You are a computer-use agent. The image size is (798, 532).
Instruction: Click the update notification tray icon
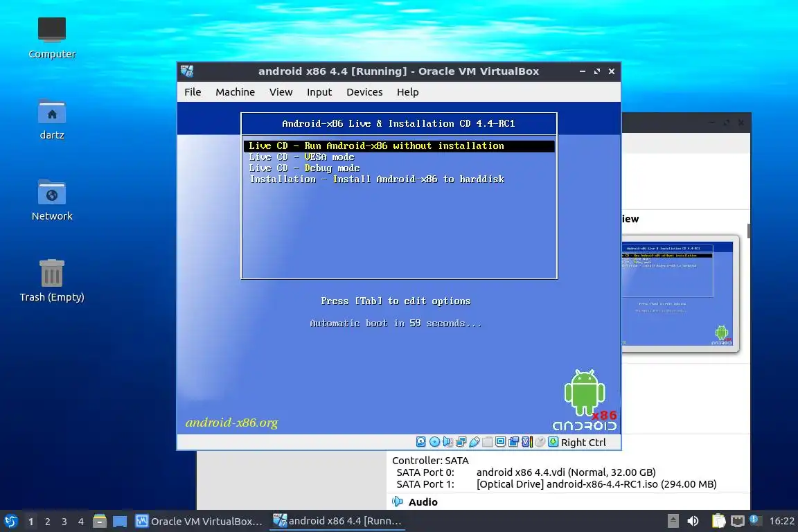point(755,520)
